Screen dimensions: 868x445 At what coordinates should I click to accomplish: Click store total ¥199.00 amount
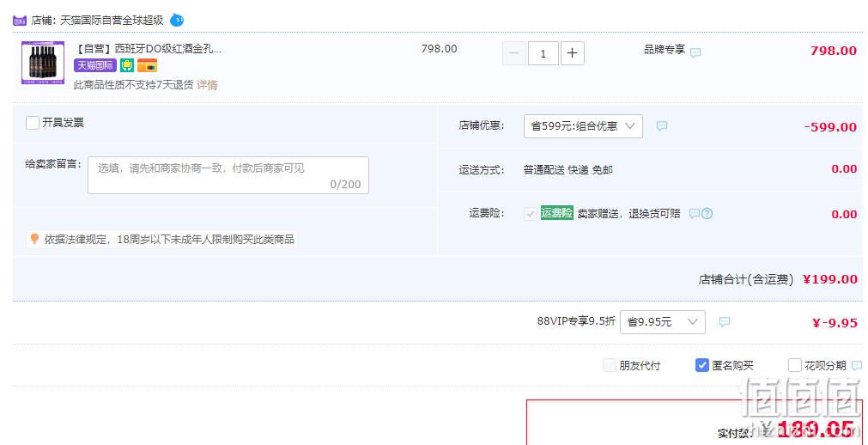(830, 279)
